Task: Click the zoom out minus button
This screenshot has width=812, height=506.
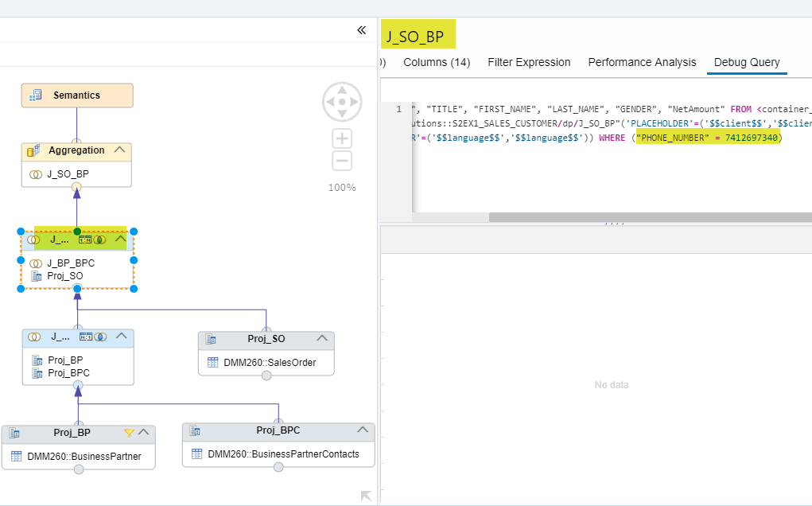Action: point(342,161)
